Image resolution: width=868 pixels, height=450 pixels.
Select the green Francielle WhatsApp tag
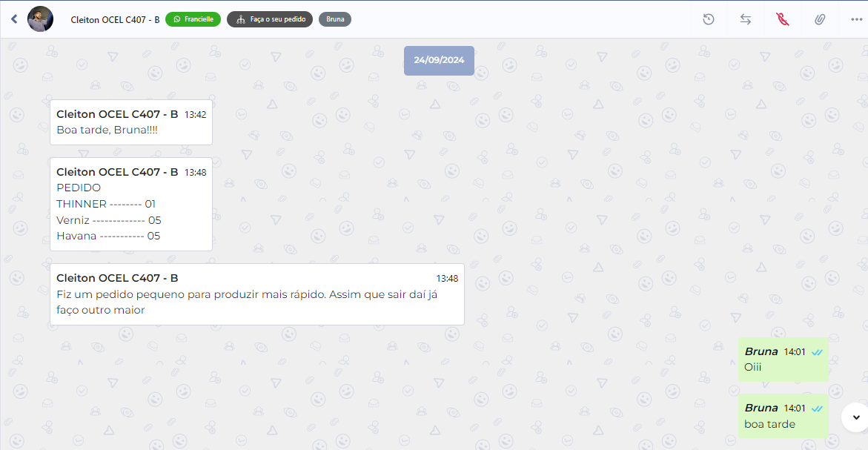pyautogui.click(x=193, y=19)
